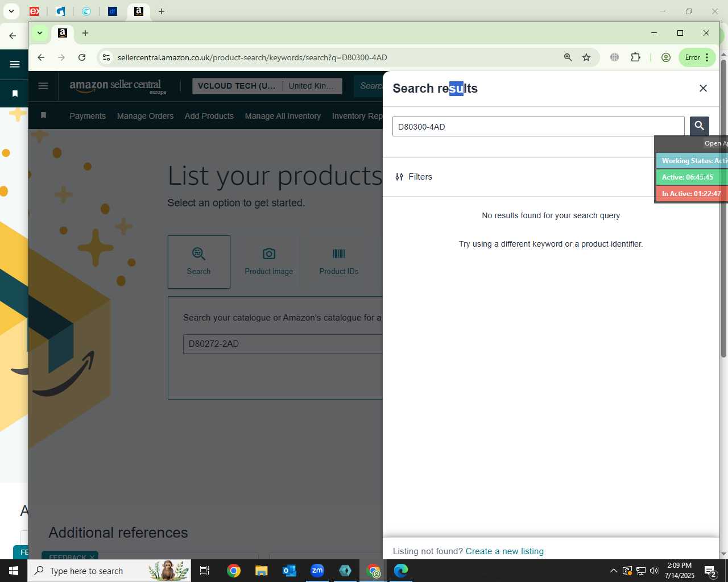Open site information icon in address bar
Screen dimensions: 728x582
click(x=106, y=57)
